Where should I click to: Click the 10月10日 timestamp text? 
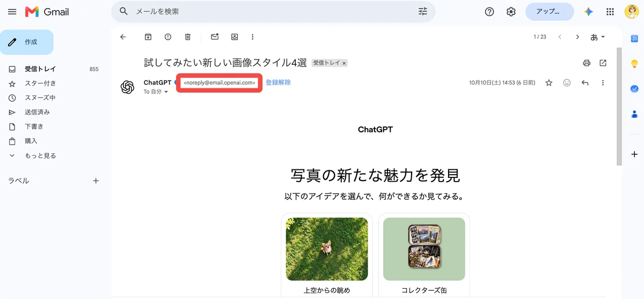(502, 83)
